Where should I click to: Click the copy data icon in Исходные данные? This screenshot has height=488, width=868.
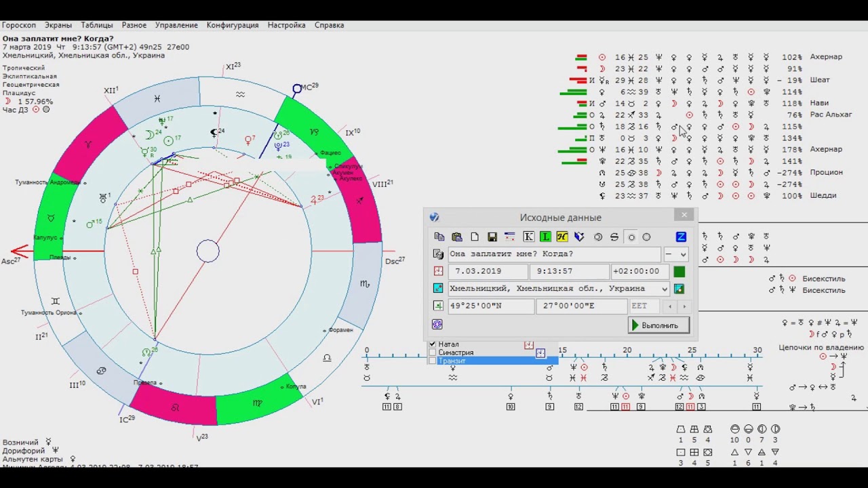[x=439, y=237]
